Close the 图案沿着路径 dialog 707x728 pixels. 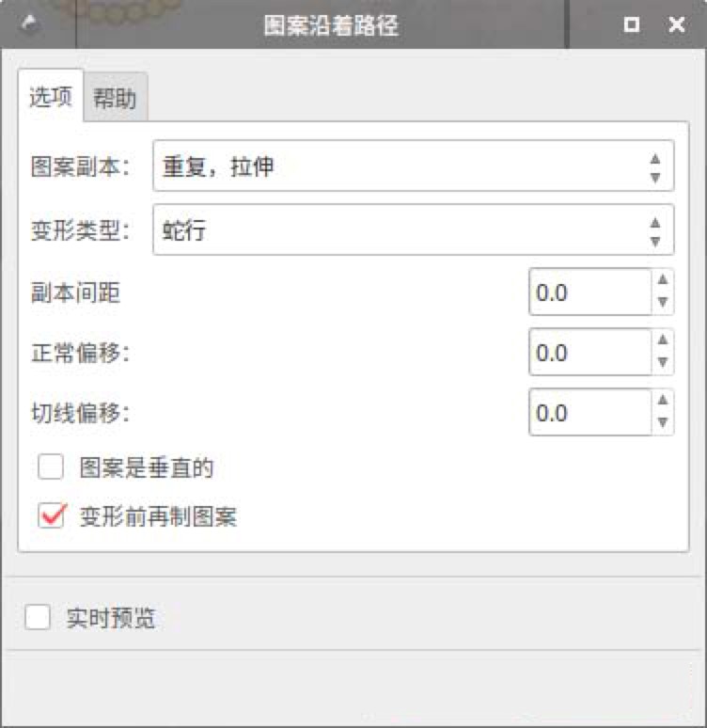click(x=676, y=25)
